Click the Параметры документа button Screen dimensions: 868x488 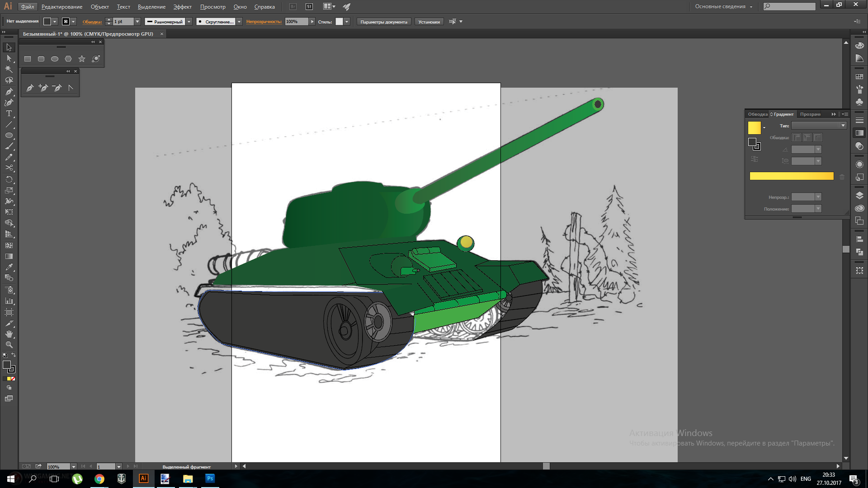384,22
